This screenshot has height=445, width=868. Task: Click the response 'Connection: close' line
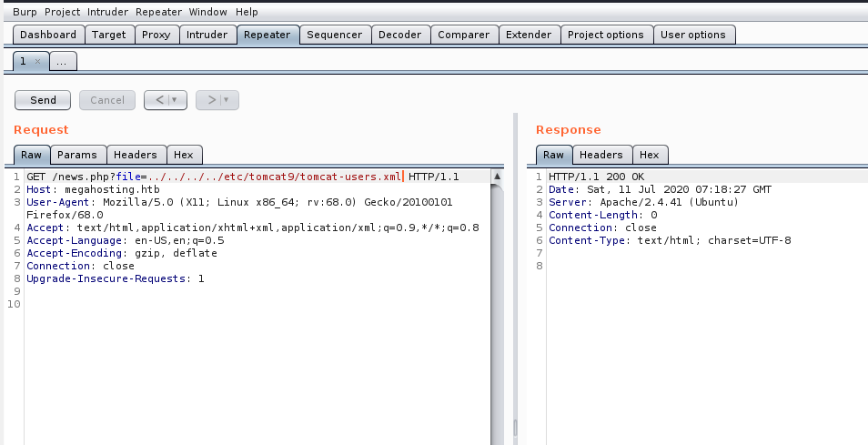pyautogui.click(x=602, y=228)
